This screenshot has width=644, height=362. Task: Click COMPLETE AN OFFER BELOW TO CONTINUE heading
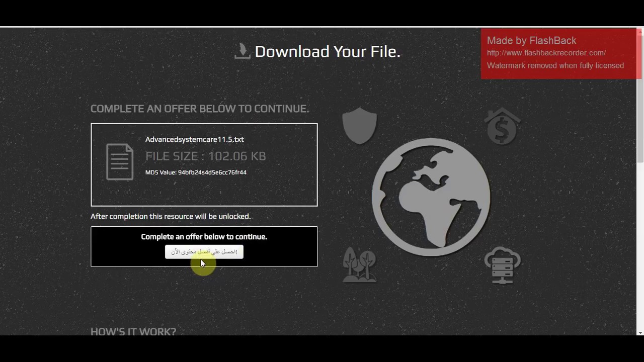tap(200, 109)
